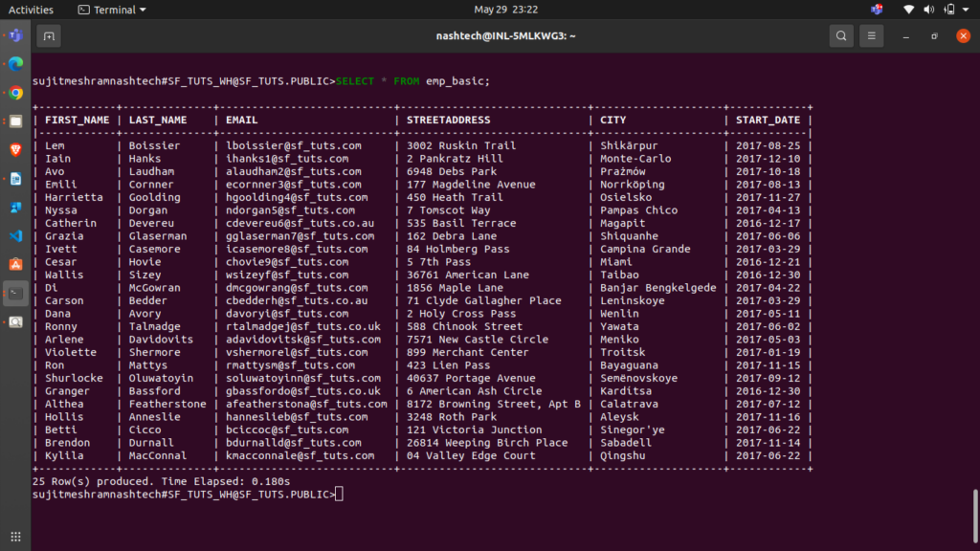The height and width of the screenshot is (551, 980).
Task: Click the Activities overview button
Action: click(31, 10)
